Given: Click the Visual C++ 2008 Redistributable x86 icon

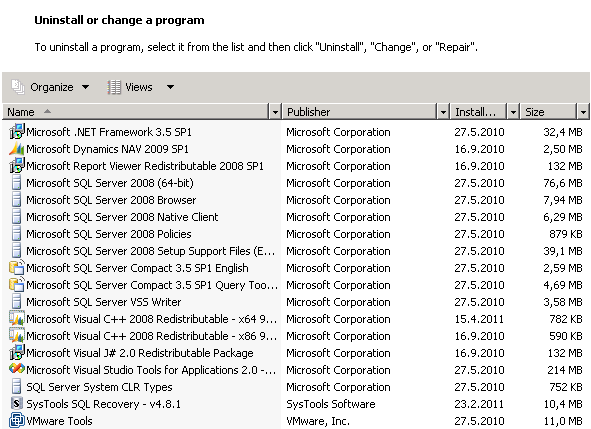Looking at the screenshot, I should pyautogui.click(x=17, y=336).
